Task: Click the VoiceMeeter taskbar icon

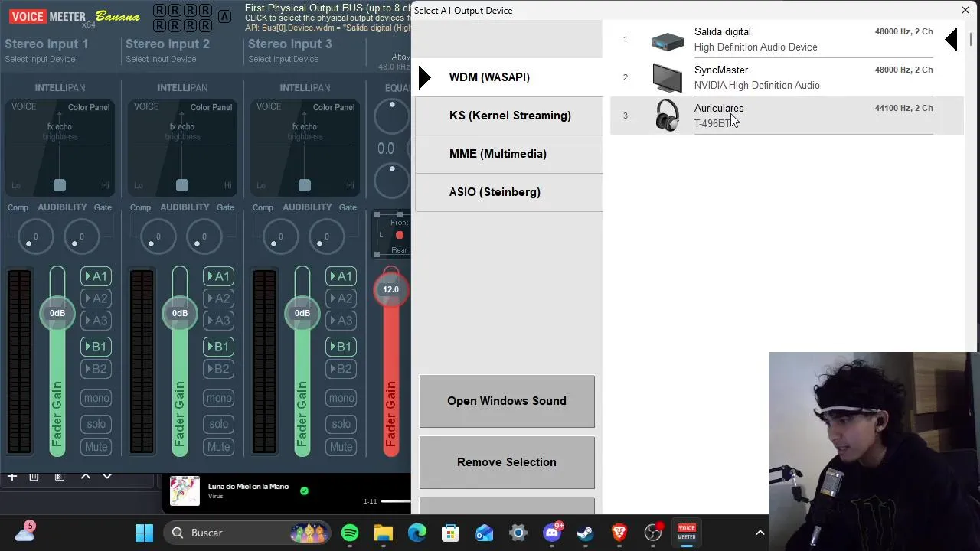Action: point(687,533)
